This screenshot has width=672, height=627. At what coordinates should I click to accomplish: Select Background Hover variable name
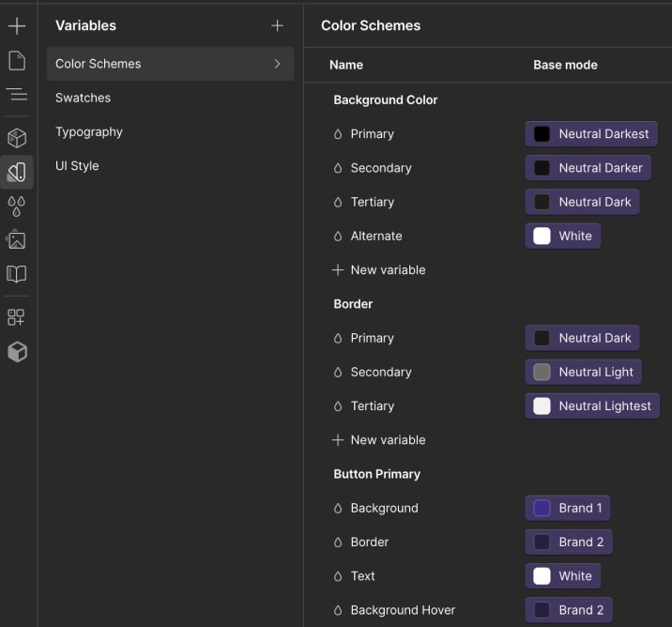click(403, 610)
